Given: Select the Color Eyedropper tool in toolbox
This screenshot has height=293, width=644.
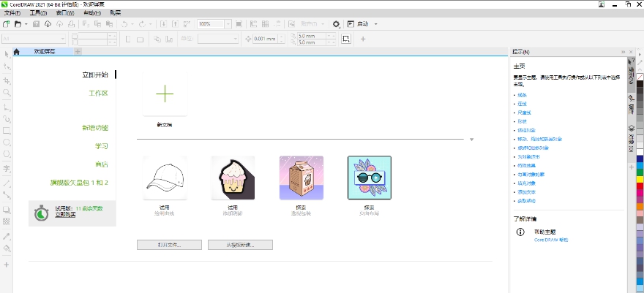Looking at the screenshot, I should point(7,237).
